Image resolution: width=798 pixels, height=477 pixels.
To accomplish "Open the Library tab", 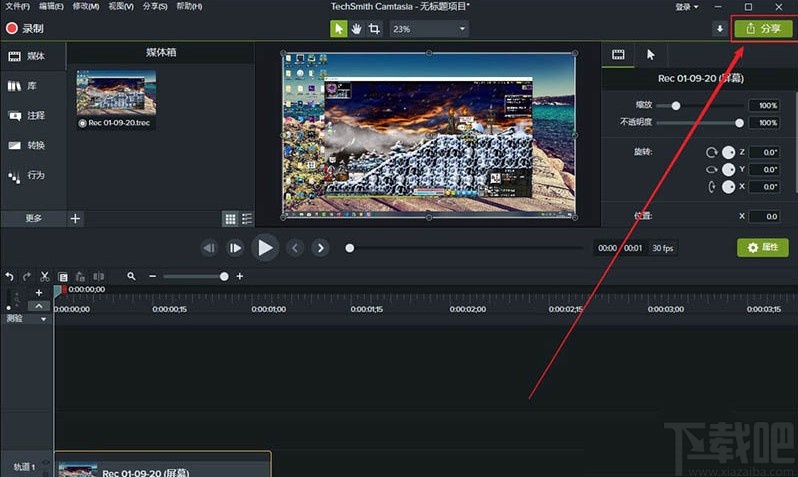I will click(x=33, y=86).
